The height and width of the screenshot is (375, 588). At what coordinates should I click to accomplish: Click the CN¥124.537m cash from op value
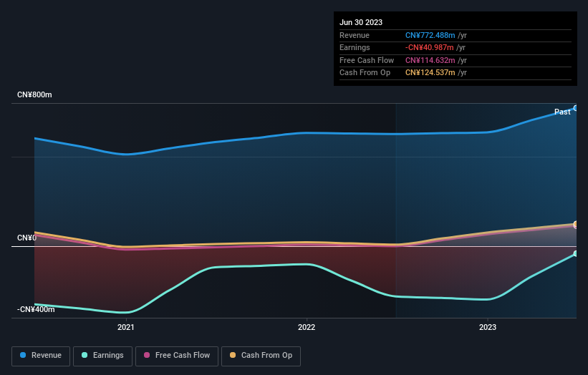point(430,73)
